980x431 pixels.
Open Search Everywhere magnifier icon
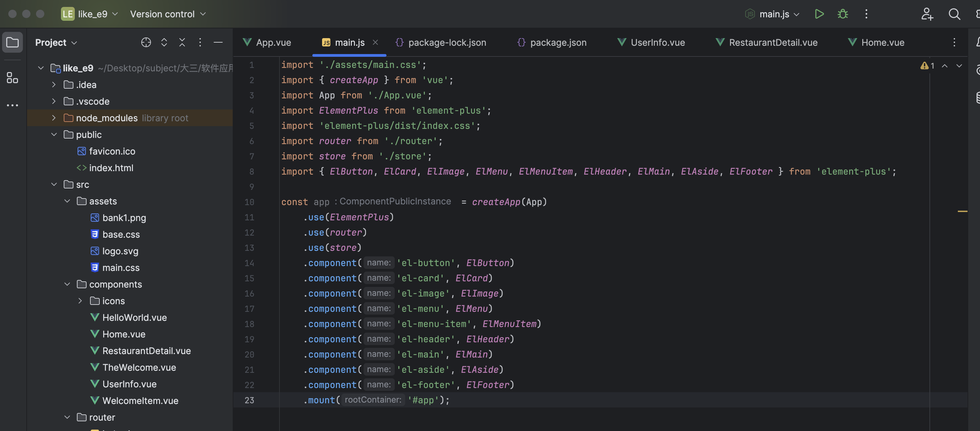[954, 14]
